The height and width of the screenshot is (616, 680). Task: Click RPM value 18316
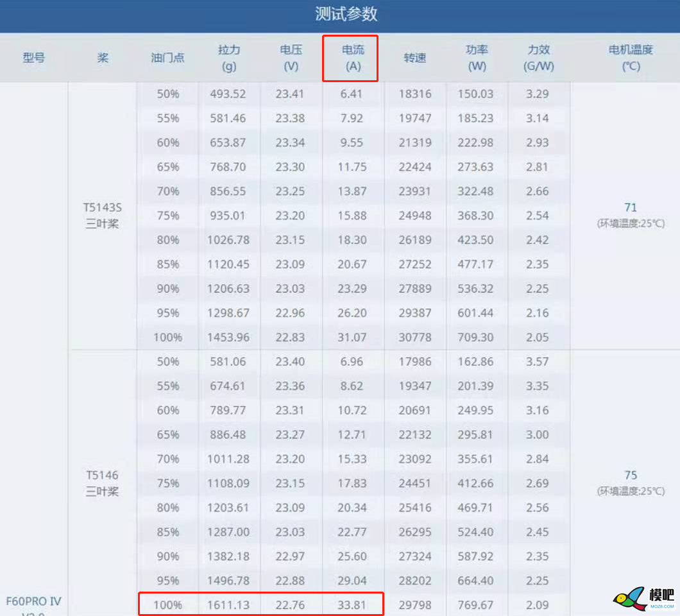[x=415, y=94]
